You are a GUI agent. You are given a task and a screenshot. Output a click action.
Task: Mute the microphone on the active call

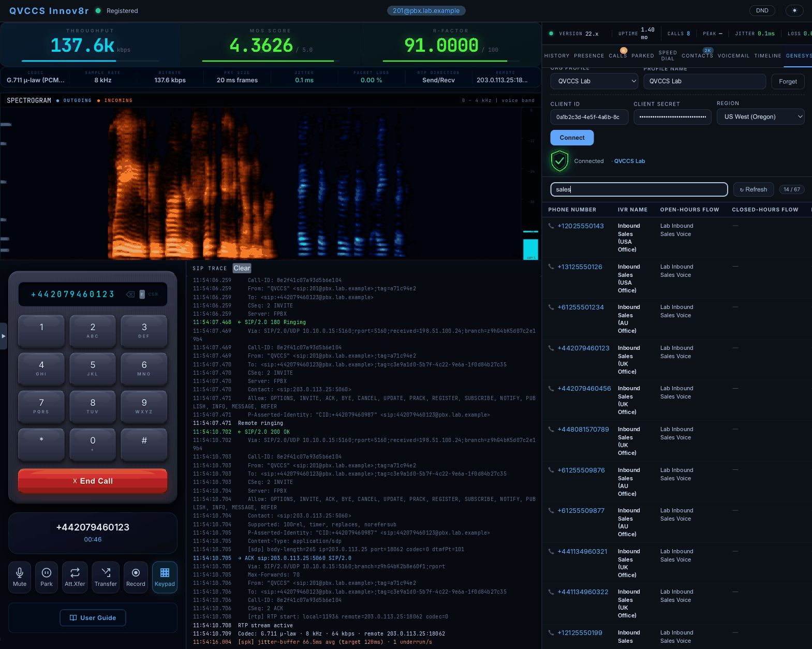[x=20, y=577]
